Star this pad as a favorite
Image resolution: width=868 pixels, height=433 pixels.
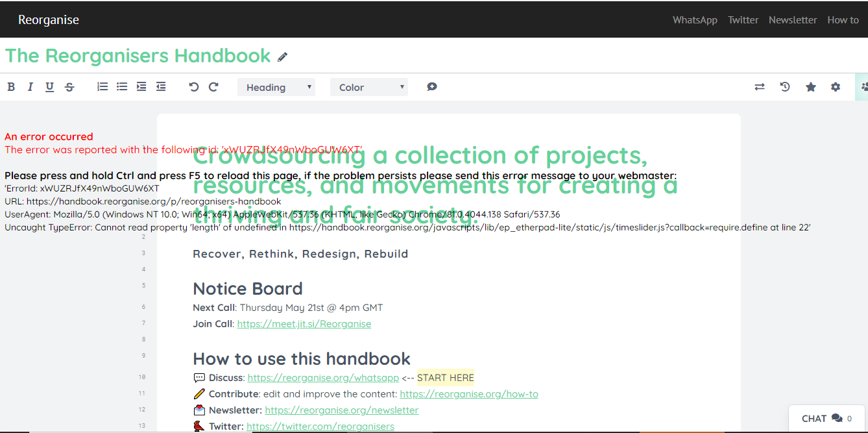810,86
